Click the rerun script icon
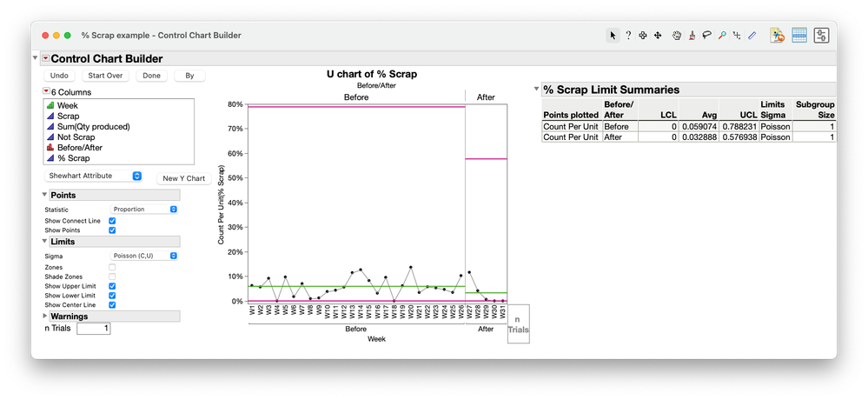The width and height of the screenshot is (868, 400). click(x=778, y=36)
